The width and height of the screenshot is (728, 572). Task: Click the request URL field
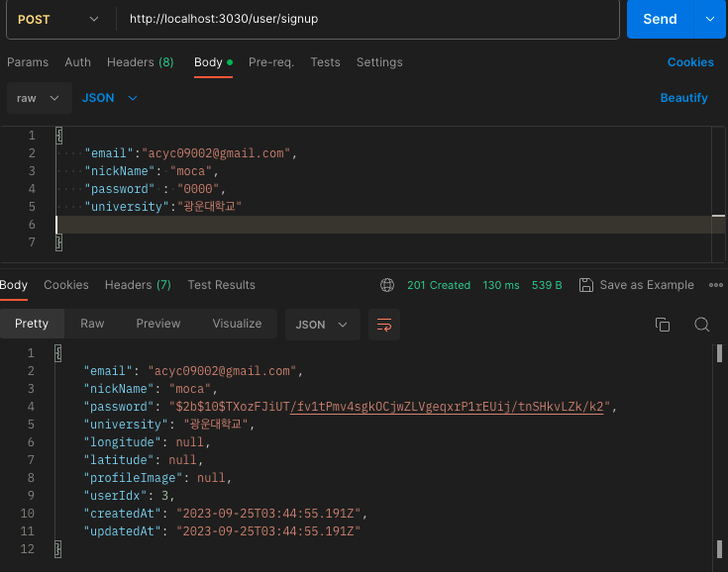367,19
